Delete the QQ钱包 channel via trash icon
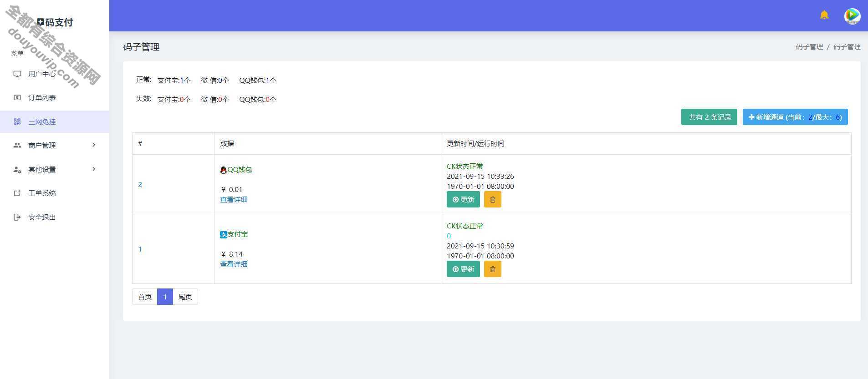 tap(492, 199)
